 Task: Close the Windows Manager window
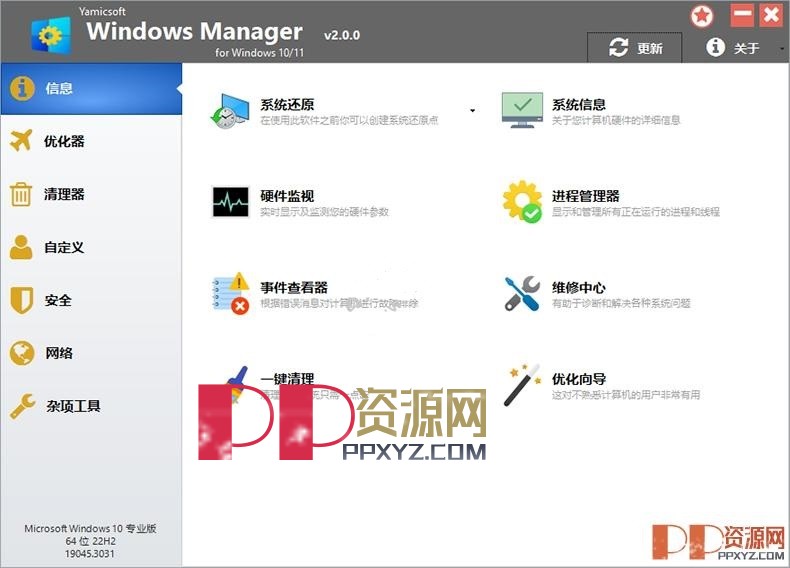(771, 16)
